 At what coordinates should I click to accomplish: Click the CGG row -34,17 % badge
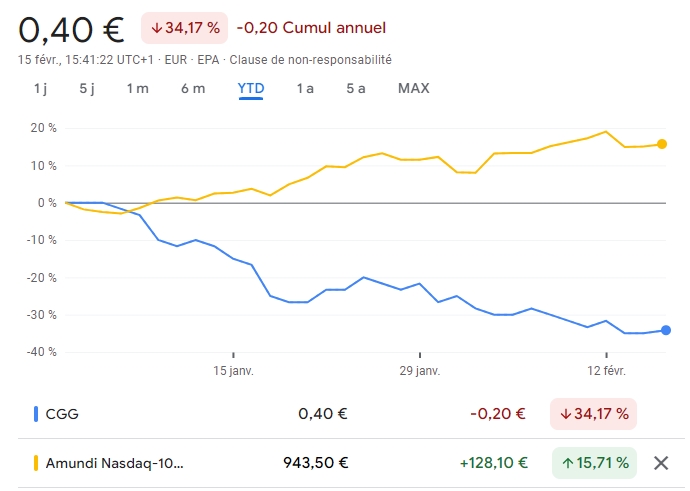pos(593,413)
